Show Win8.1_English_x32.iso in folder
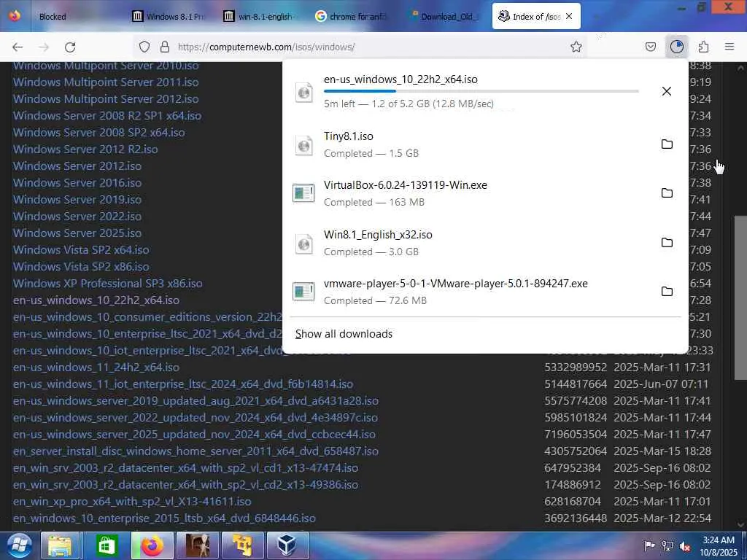 pyautogui.click(x=667, y=242)
